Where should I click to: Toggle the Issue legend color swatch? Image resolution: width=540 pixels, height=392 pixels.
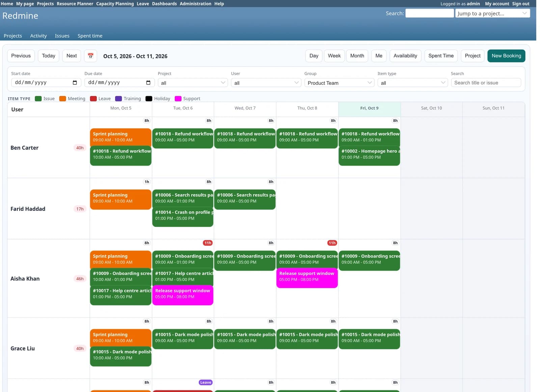click(38, 99)
